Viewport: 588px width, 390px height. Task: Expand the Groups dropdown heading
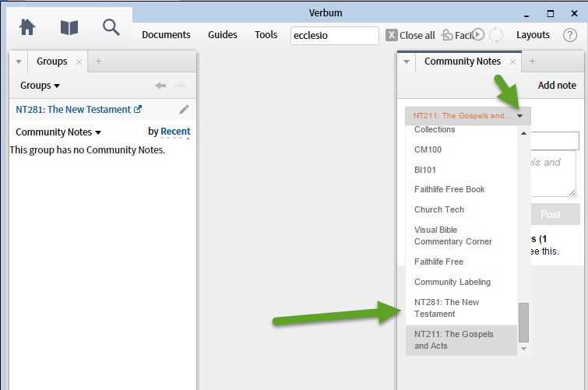click(40, 86)
